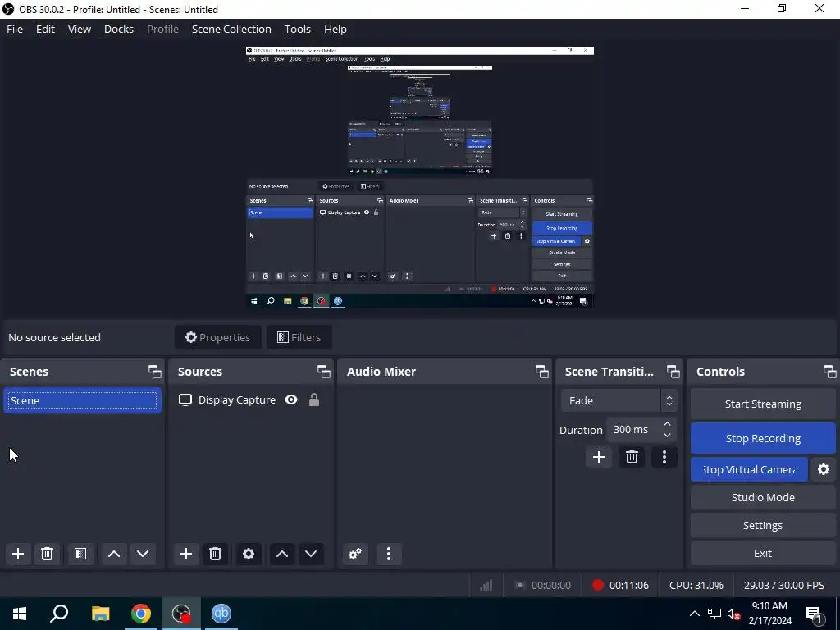840x630 pixels.
Task: Undock the Sources panel
Action: point(323,372)
